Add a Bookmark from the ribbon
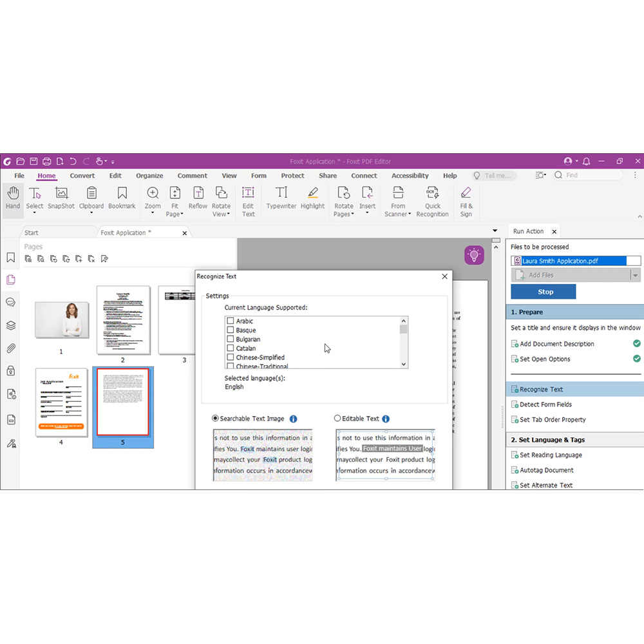The height and width of the screenshot is (644, 644). (x=122, y=198)
